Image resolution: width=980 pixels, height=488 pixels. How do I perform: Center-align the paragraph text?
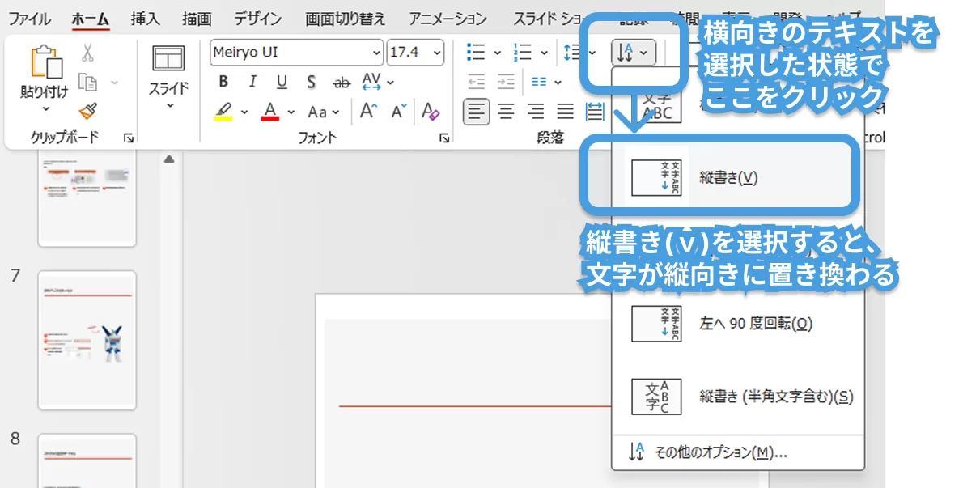(x=505, y=112)
